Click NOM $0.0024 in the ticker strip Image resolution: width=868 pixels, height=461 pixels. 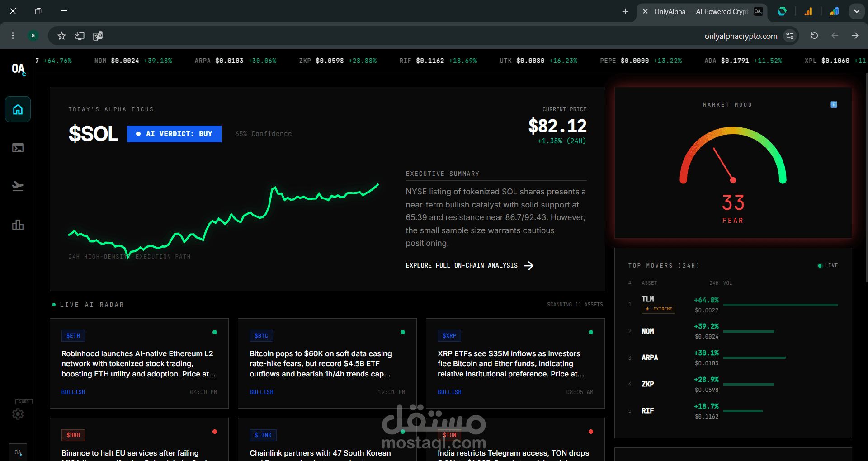coord(133,61)
